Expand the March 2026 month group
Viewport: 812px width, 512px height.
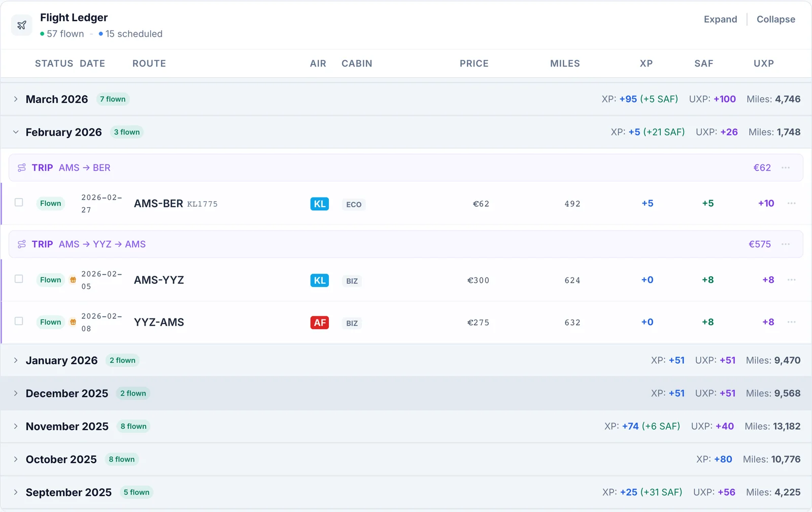point(16,99)
